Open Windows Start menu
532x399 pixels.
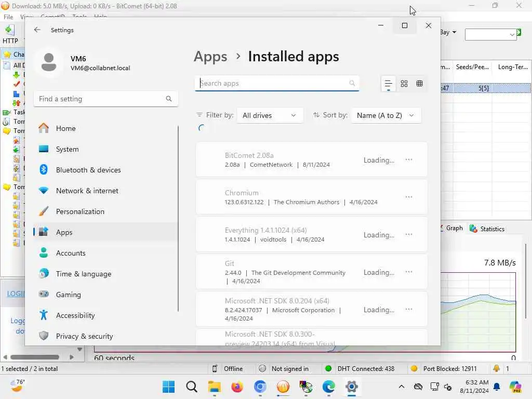pyautogui.click(x=168, y=387)
